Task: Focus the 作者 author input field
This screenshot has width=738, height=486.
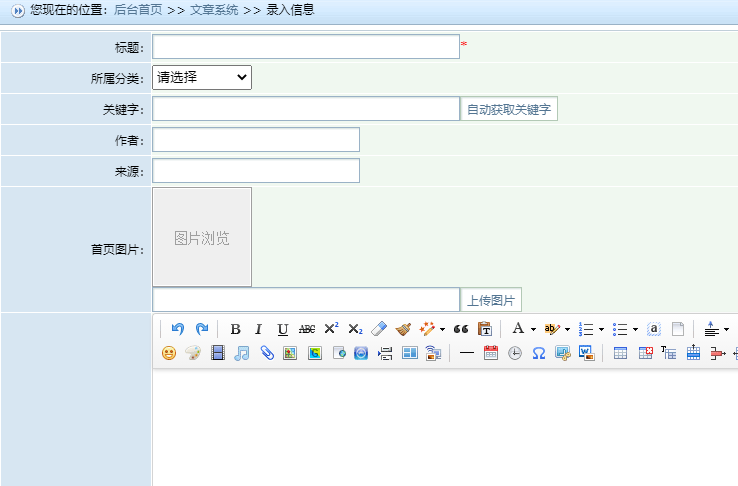Action: click(x=256, y=140)
